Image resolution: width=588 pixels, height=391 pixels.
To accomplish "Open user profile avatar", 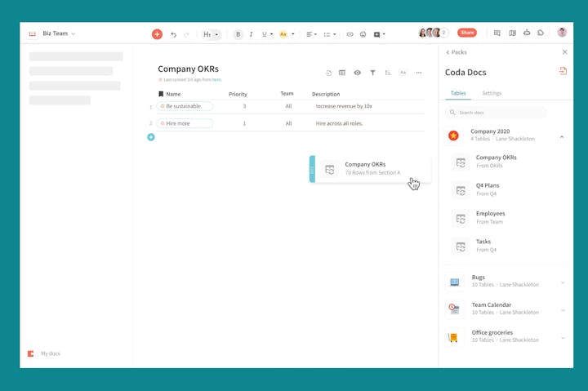I will [562, 33].
